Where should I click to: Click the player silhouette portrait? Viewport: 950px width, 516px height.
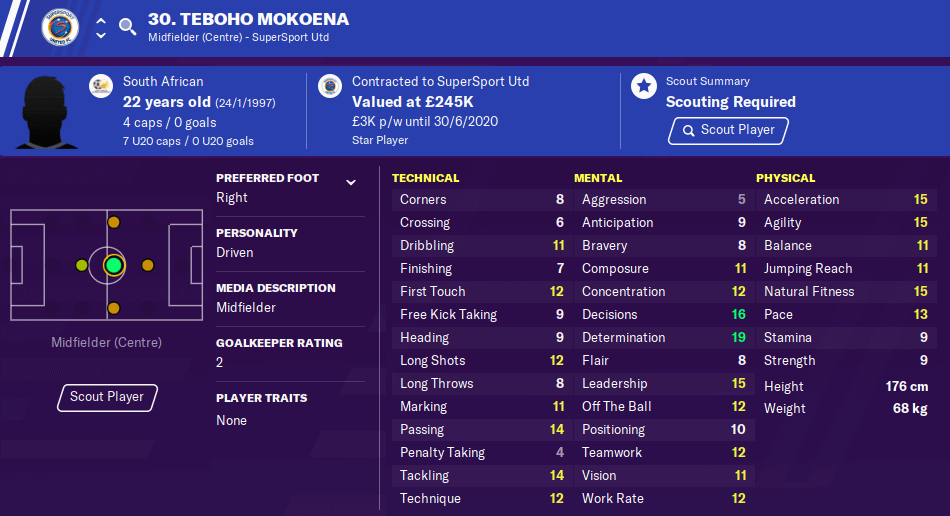pos(46,112)
